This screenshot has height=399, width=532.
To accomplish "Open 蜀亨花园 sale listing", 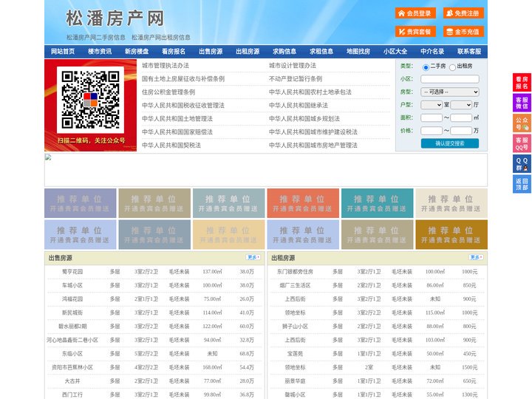I will point(72,272).
